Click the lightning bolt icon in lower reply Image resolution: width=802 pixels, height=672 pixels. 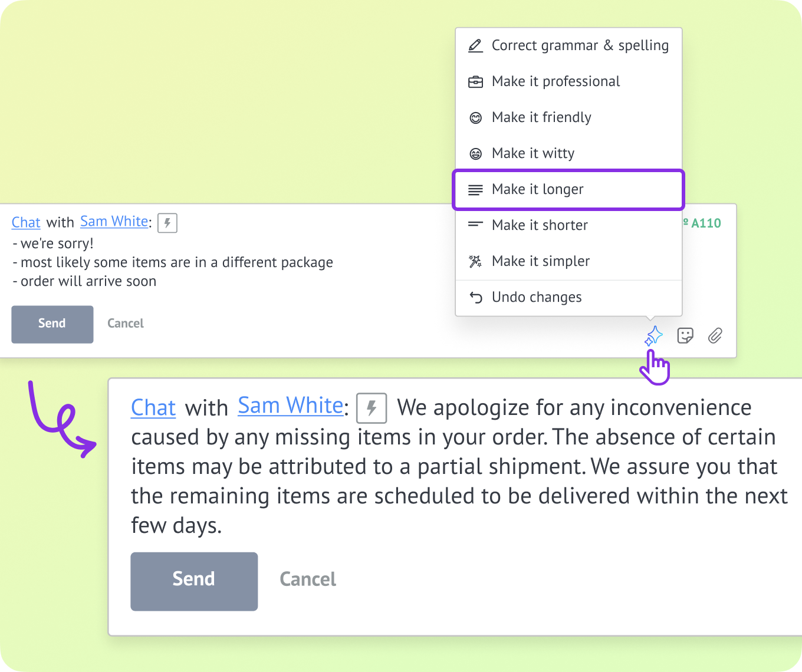372,408
